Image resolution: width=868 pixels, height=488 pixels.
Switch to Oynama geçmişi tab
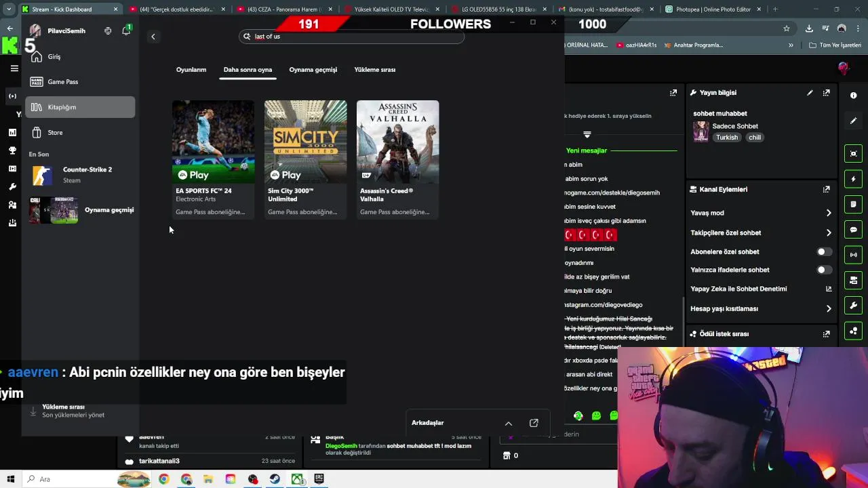pyautogui.click(x=313, y=70)
